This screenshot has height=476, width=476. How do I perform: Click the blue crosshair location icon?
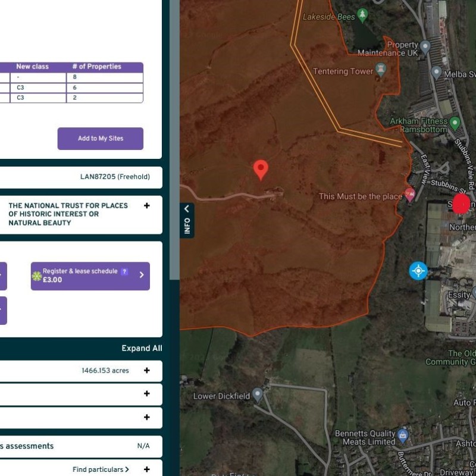(x=418, y=271)
